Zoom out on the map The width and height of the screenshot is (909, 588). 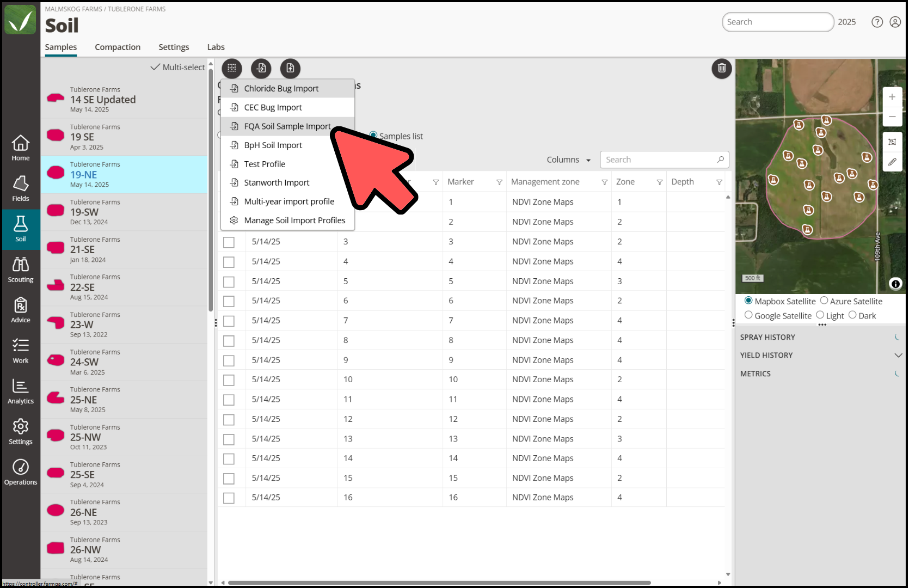click(x=892, y=117)
